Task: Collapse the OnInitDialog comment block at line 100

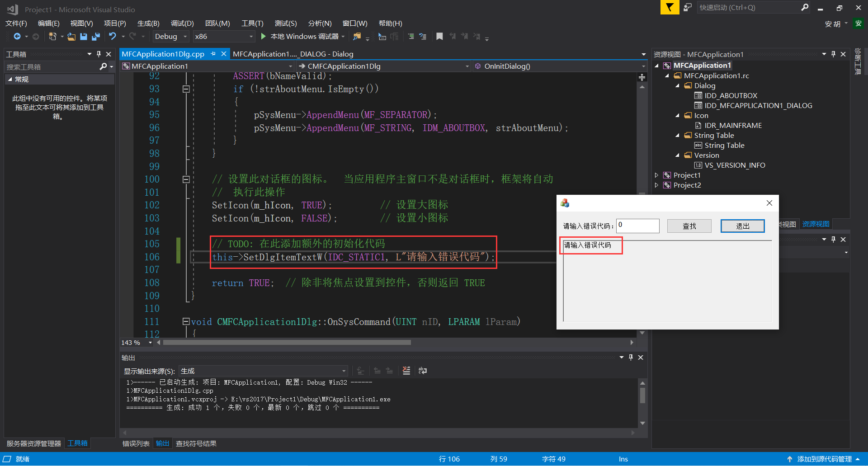Action: point(186,179)
